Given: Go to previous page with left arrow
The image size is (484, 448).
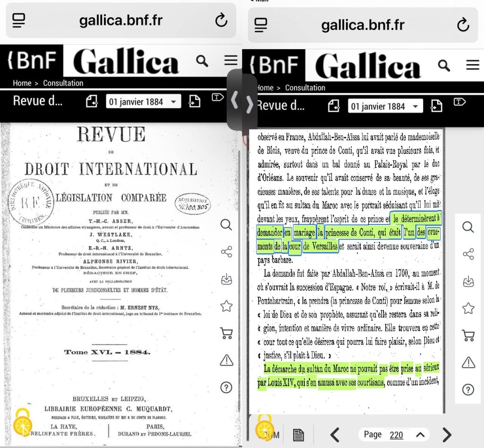Looking at the screenshot, I should tap(335, 435).
